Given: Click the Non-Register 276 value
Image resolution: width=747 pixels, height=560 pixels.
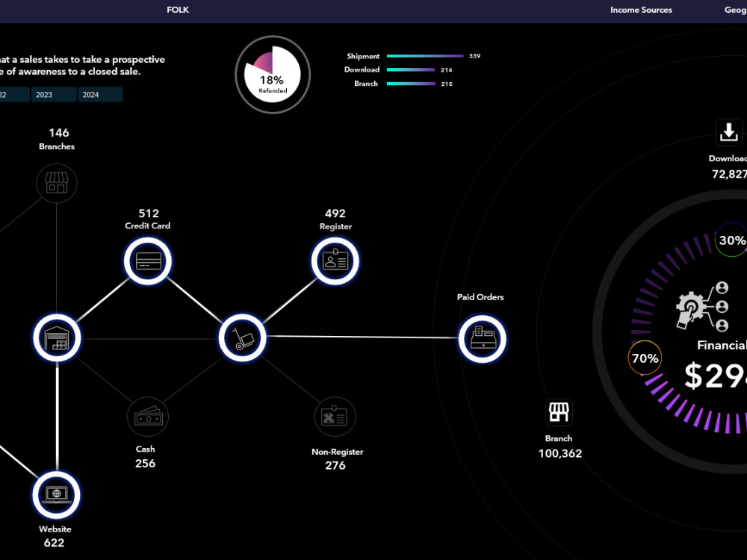Looking at the screenshot, I should coord(335,465).
